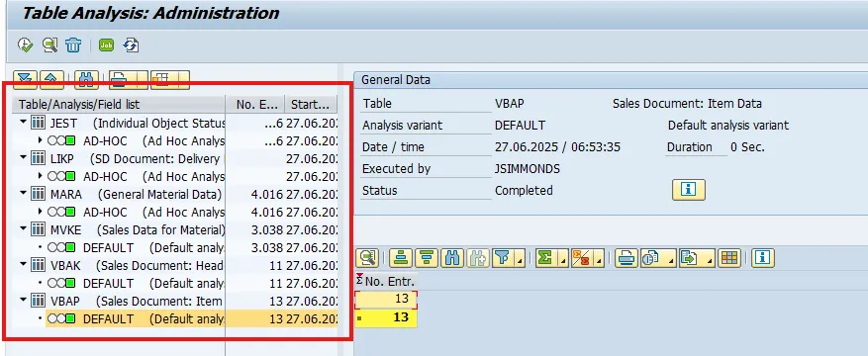This screenshot has height=356, width=868.
Task: Collapse the VBAK table node
Action: (23, 265)
